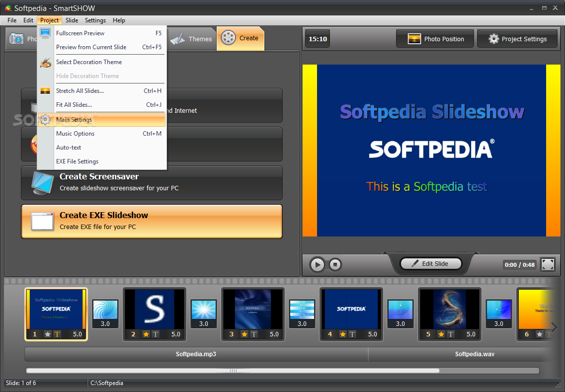Click the star icon on slide 3
Screen dimensions: 565x392
coord(244,334)
